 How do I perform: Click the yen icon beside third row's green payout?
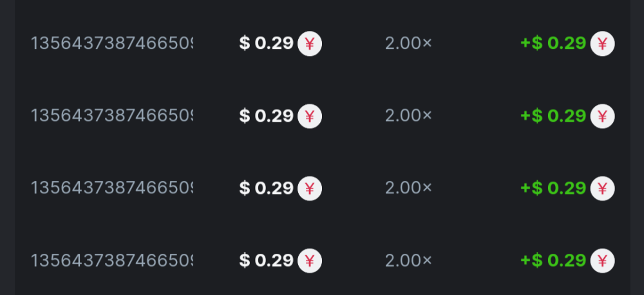602,188
